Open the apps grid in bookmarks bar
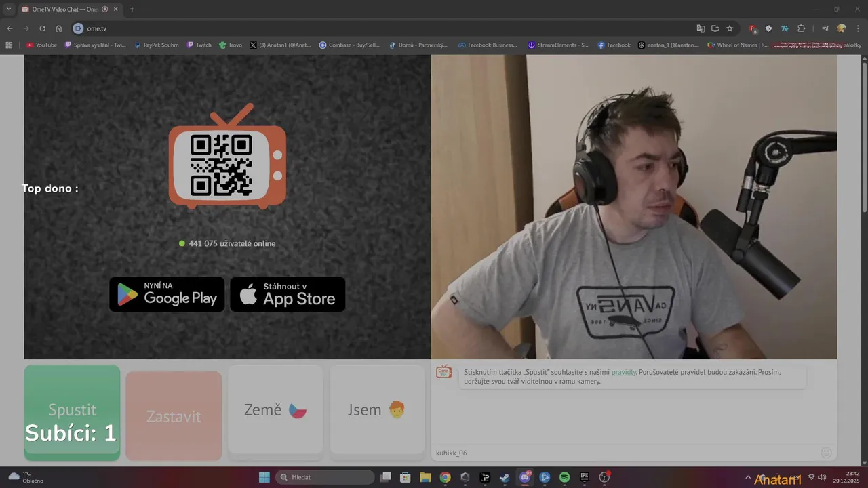The width and height of the screenshot is (868, 488). click(x=9, y=45)
